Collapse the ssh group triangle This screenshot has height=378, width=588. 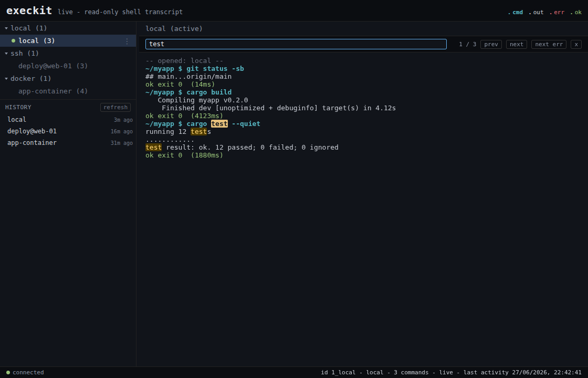(6, 53)
